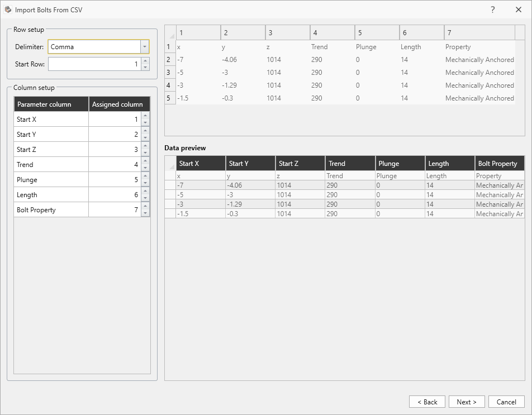This screenshot has width=532, height=415.
Task: Increase Bolt Property assigned column value
Action: [145, 206]
